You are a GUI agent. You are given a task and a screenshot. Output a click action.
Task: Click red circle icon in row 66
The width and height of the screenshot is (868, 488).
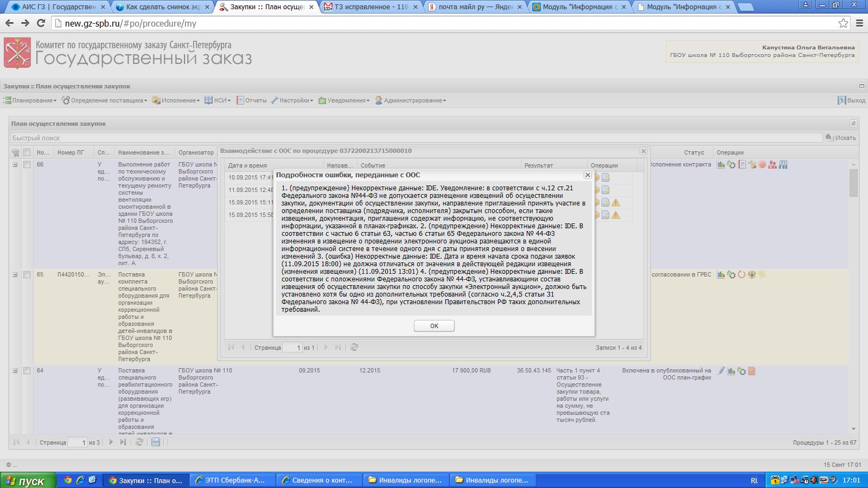click(x=762, y=165)
